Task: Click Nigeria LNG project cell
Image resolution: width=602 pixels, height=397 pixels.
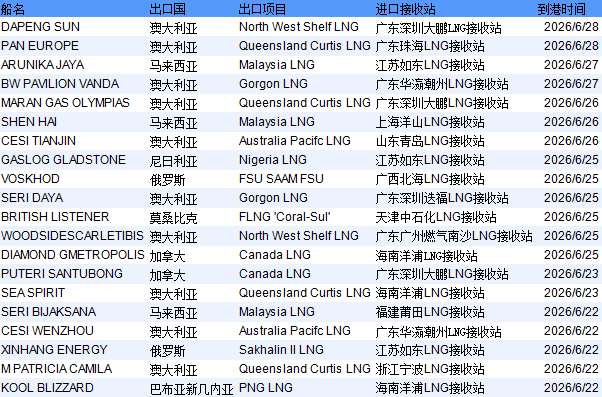Action: click(273, 160)
